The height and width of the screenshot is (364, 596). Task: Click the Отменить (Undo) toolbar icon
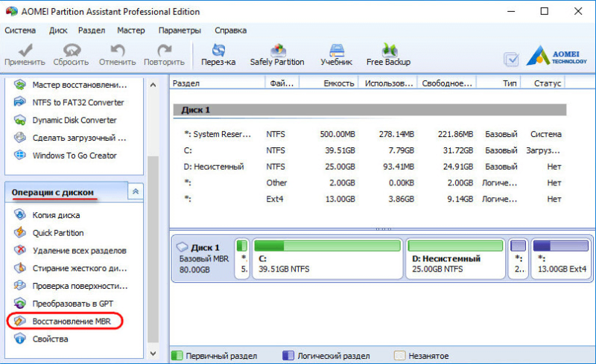(118, 55)
